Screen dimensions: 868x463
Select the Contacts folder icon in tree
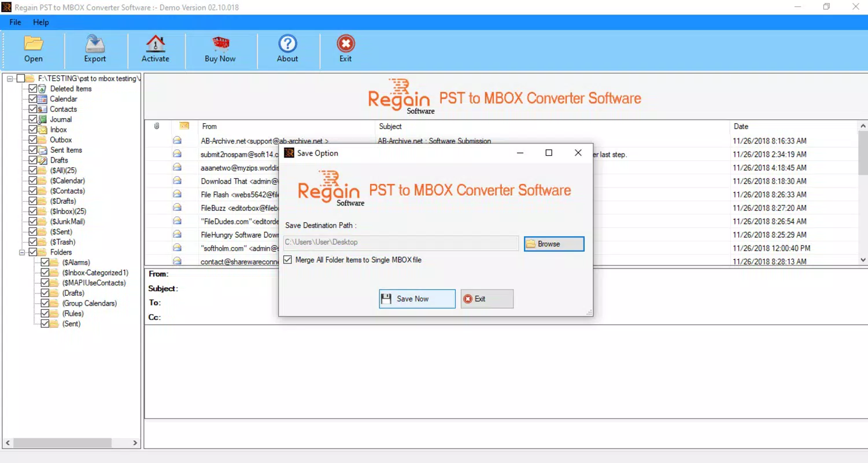(42, 109)
